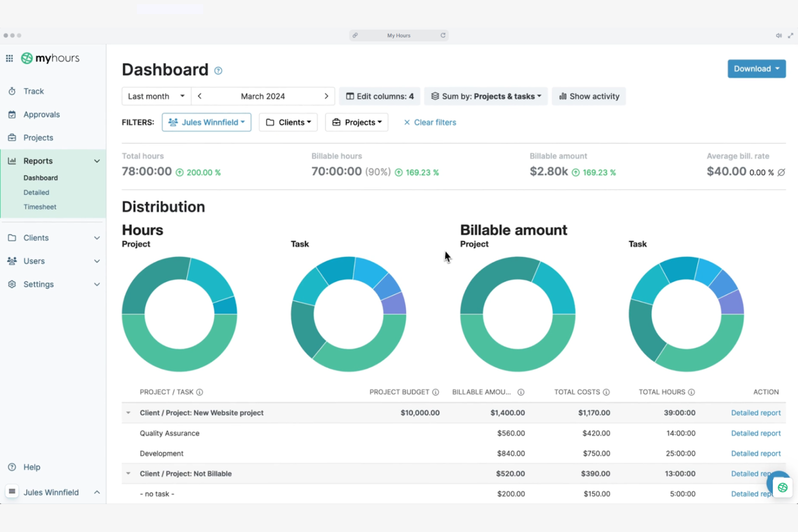Expand Jules Winnfield account menu
This screenshot has width=798, height=532.
tap(97, 492)
